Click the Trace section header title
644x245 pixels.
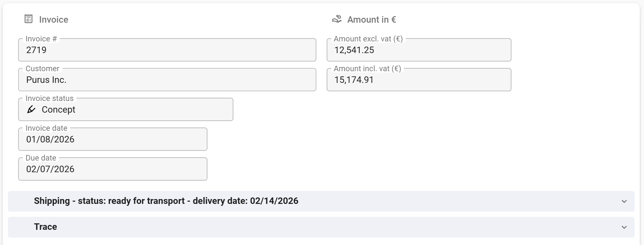click(x=45, y=227)
